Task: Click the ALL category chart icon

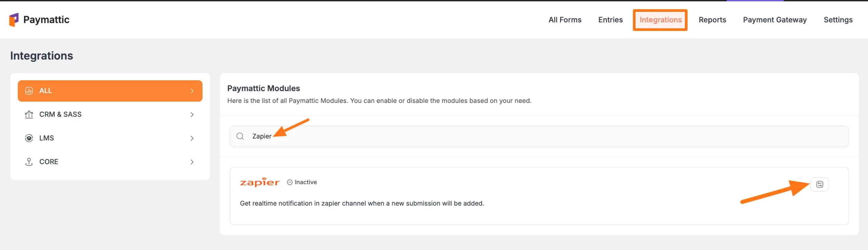Action: 29,91
